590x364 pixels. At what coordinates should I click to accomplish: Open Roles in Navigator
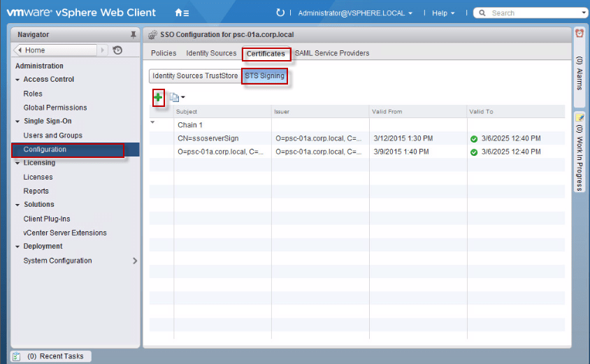tap(33, 94)
